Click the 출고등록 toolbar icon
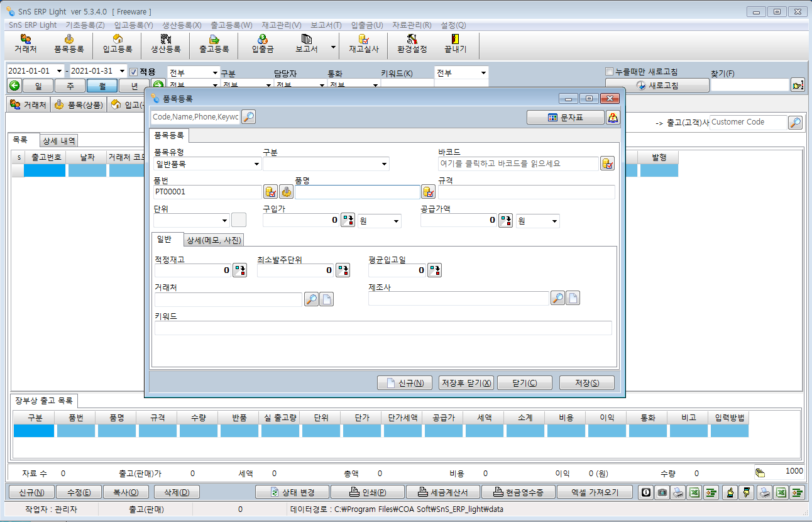This screenshot has height=522, width=812. coord(214,44)
